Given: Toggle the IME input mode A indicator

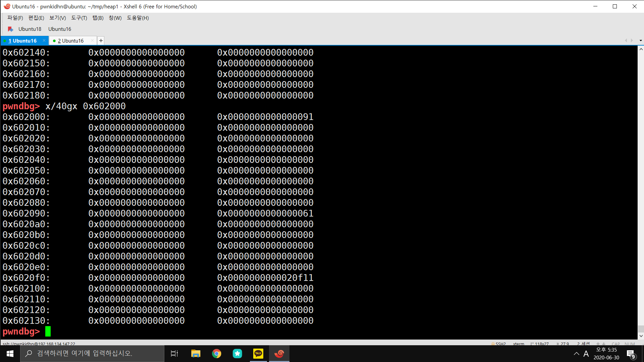Looking at the screenshot, I should pyautogui.click(x=586, y=354).
